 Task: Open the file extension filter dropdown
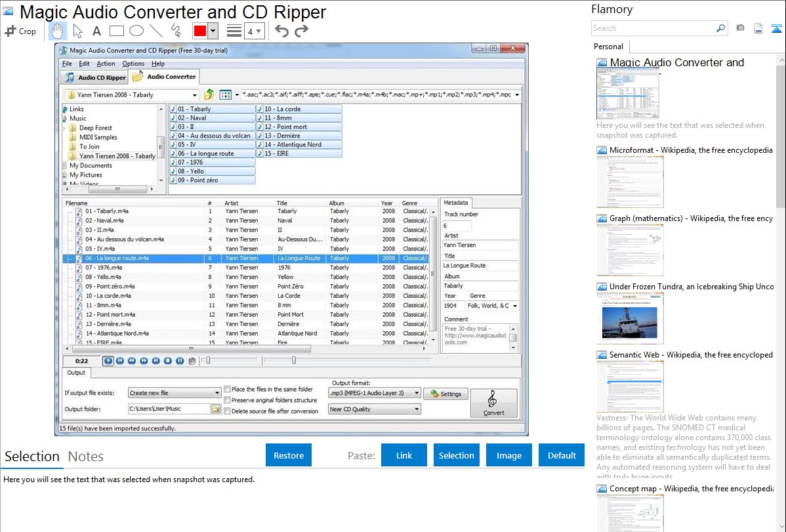(517, 94)
